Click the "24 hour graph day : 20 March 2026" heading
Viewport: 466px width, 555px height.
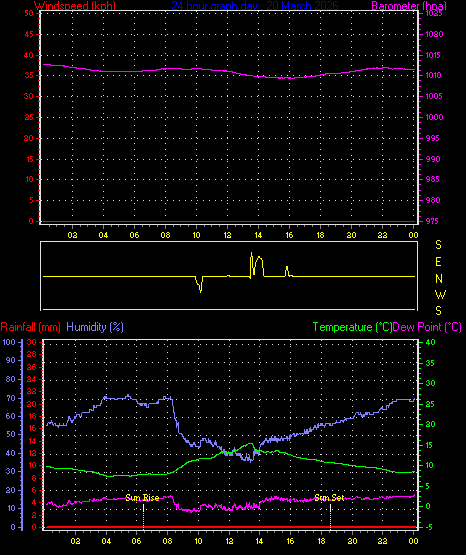pos(255,6)
